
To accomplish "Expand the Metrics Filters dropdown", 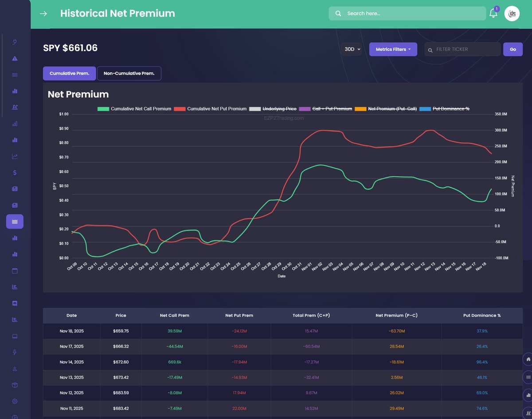I will 393,49.
